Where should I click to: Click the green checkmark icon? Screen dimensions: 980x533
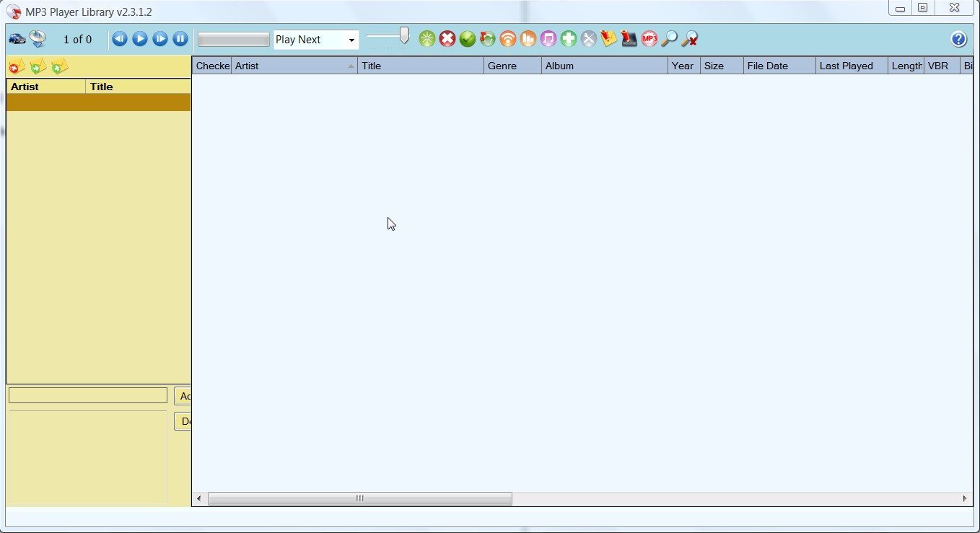tap(468, 38)
